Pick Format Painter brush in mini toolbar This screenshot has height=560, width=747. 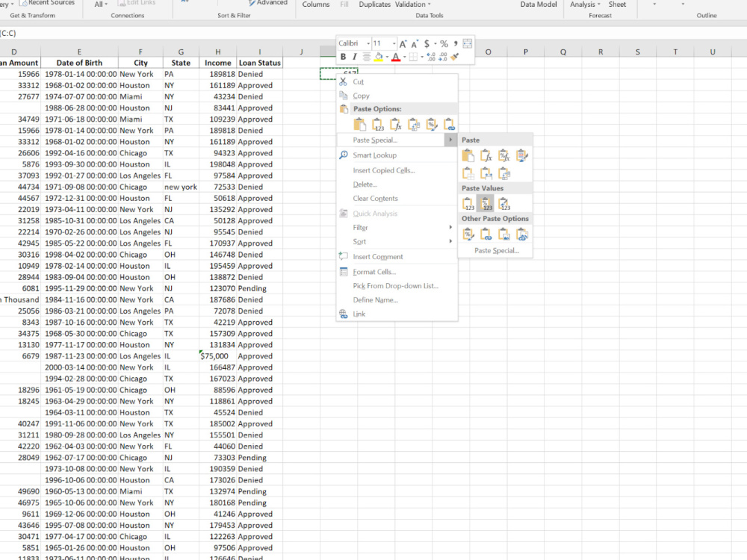pos(455,57)
